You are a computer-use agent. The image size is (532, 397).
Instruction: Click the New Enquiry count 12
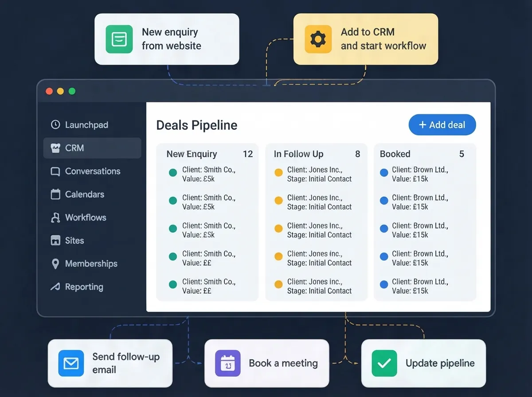point(248,154)
